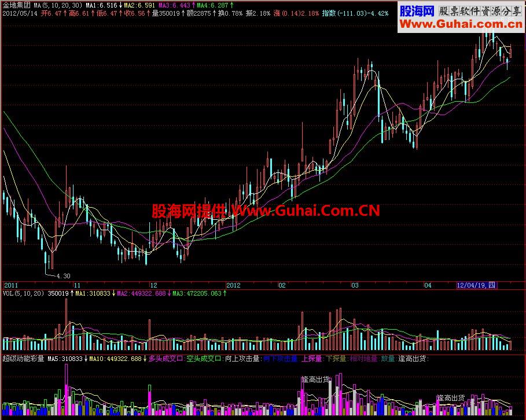Click the 向上攻击量 legend label
Screen dimensions: 526x420
[x=242, y=359]
